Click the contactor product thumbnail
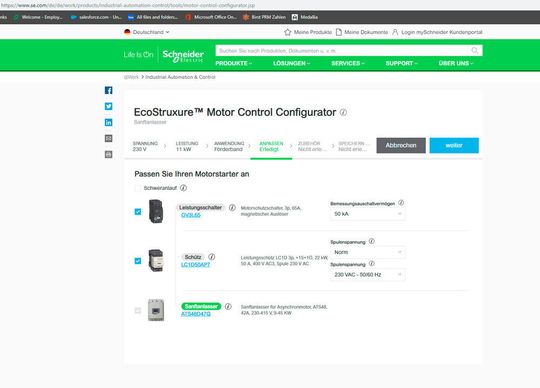This screenshot has width=540, height=388. (x=156, y=261)
